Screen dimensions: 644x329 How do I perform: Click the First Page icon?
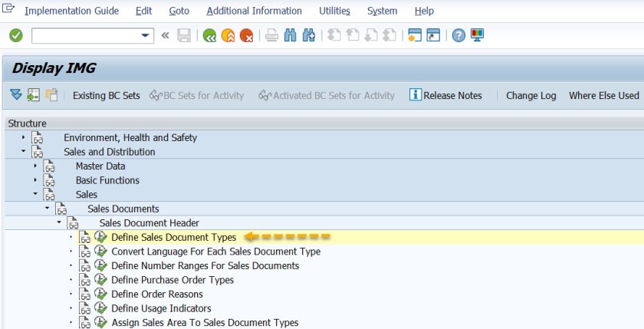coord(334,36)
